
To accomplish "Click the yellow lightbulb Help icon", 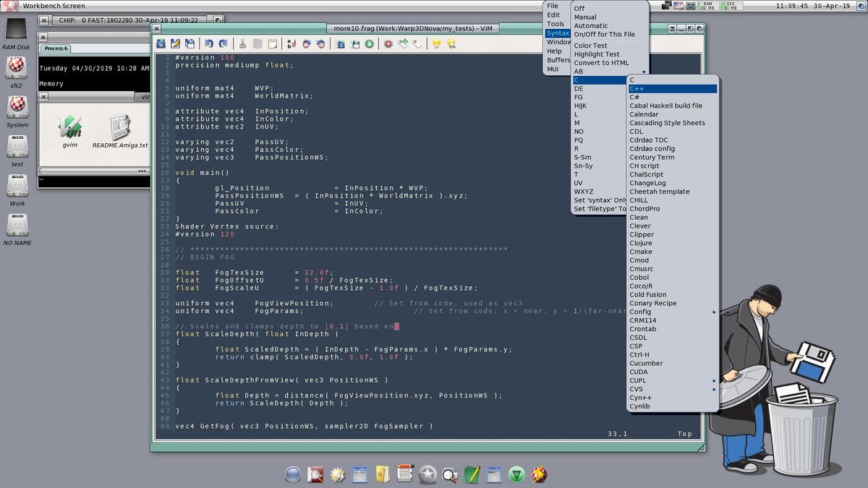I will coord(436,44).
